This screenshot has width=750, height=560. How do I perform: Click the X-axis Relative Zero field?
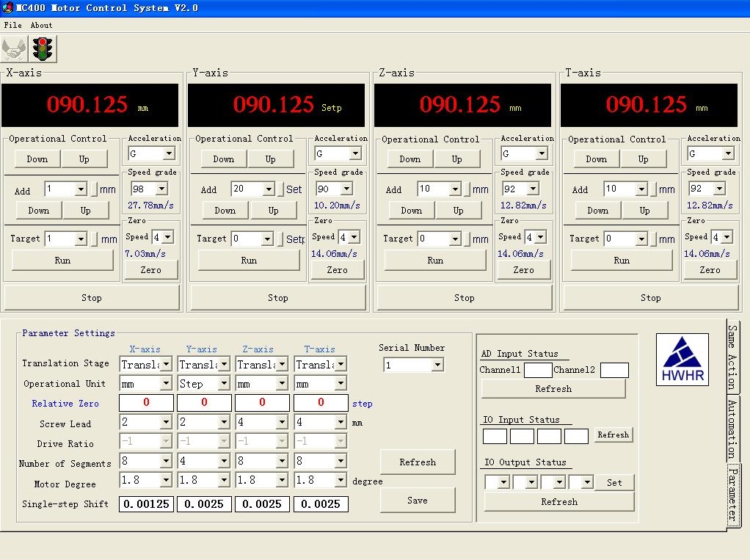(146, 403)
